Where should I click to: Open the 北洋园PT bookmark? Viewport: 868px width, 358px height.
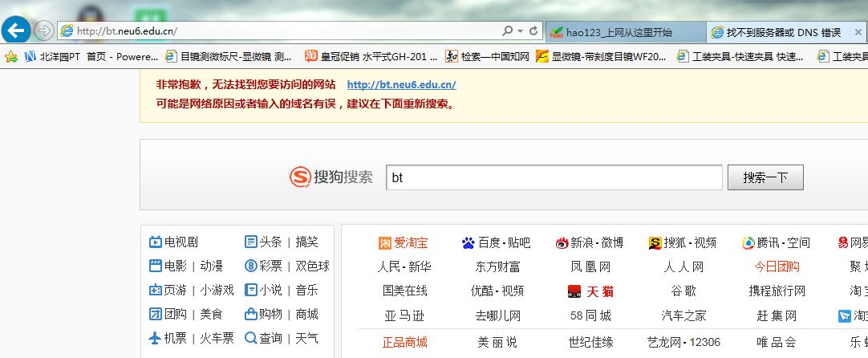(53, 56)
